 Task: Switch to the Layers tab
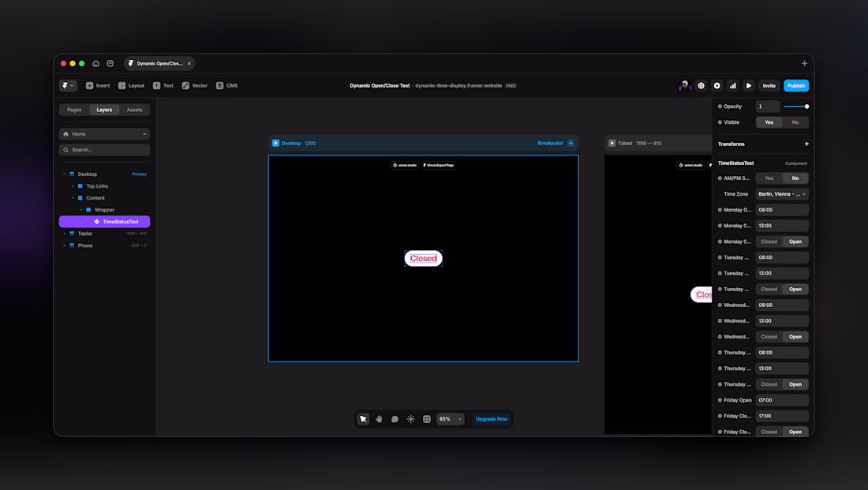pyautogui.click(x=104, y=110)
